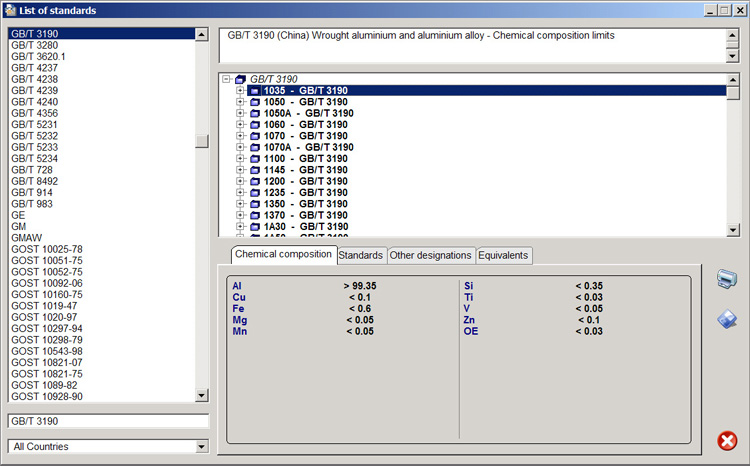Click the grade tree scroll down arrow
The width and height of the screenshot is (750, 466).
tap(733, 230)
